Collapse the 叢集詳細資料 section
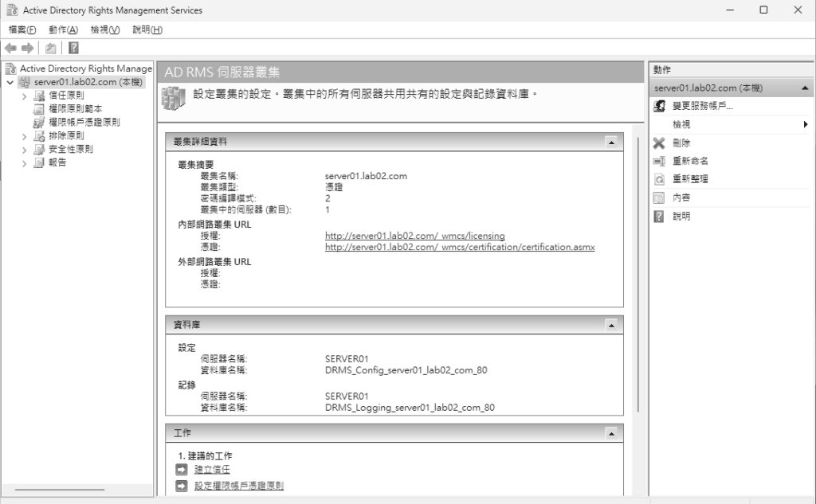816x504 pixels. (611, 142)
